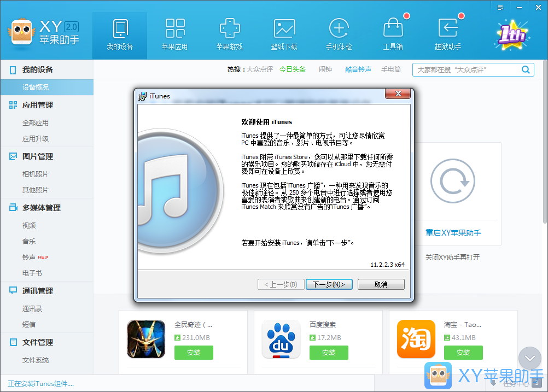Screen dimensions: 548x392
Task: Open the 苹果应用 apps section icon
Action: pos(175,29)
